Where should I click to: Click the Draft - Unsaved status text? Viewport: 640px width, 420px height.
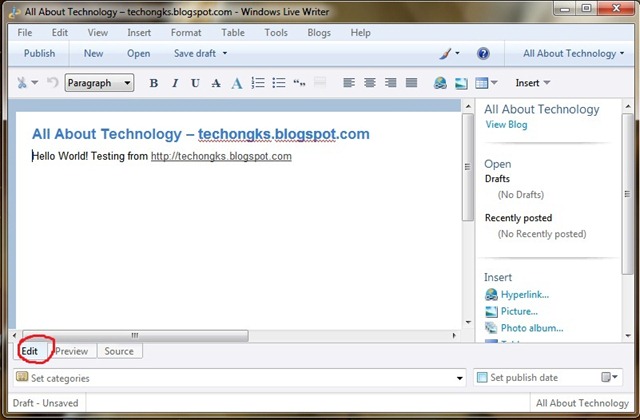click(x=45, y=403)
